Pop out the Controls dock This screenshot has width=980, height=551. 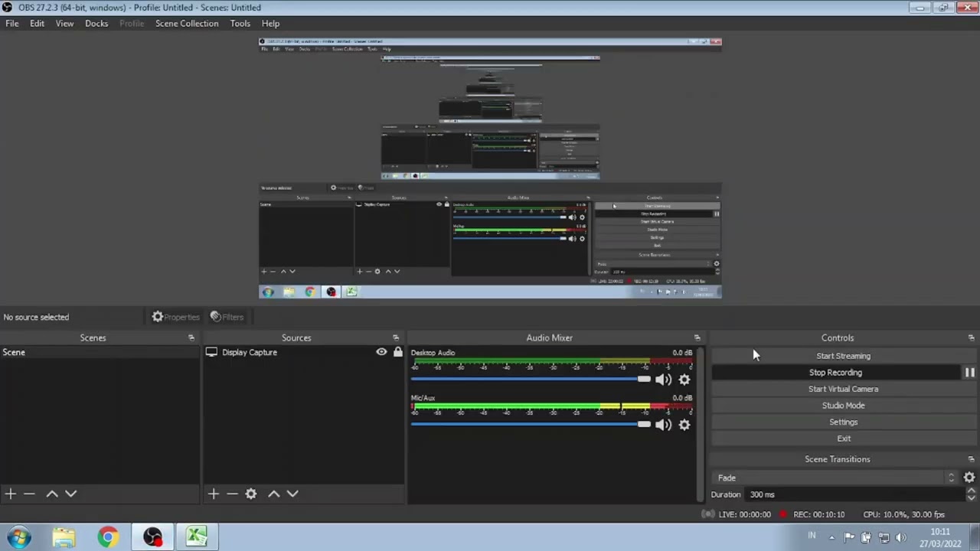pyautogui.click(x=971, y=337)
